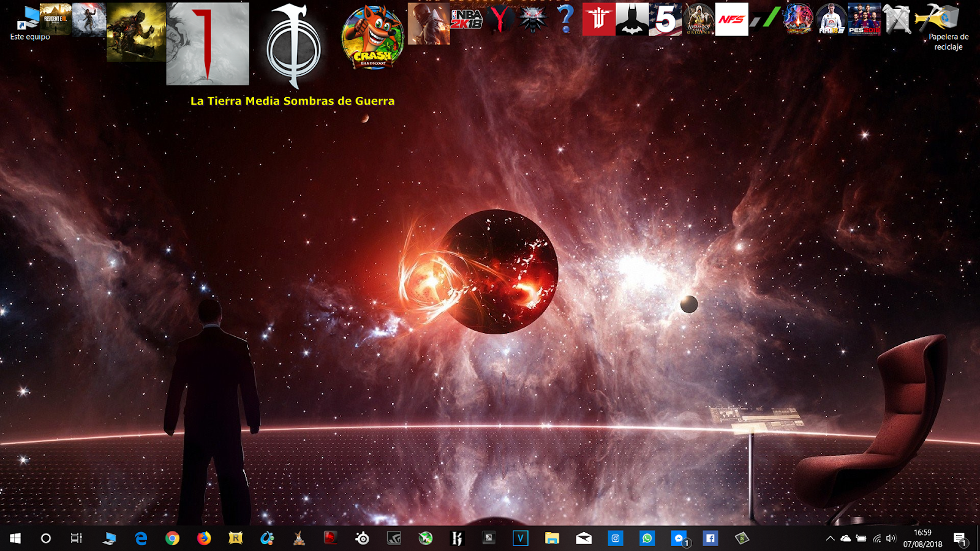Open the Far Cry 5 icon

tap(665, 19)
